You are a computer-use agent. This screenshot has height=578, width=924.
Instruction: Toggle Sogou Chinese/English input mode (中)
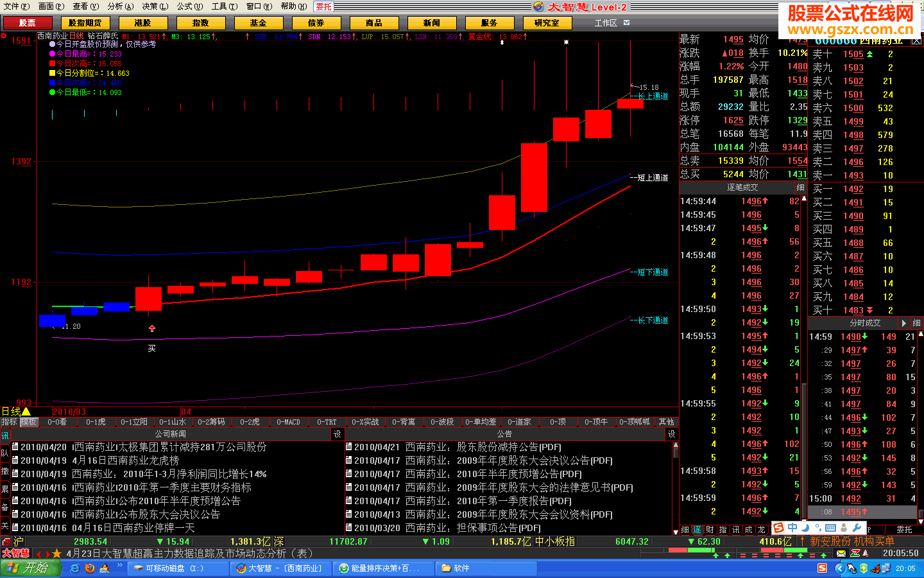tap(792, 528)
